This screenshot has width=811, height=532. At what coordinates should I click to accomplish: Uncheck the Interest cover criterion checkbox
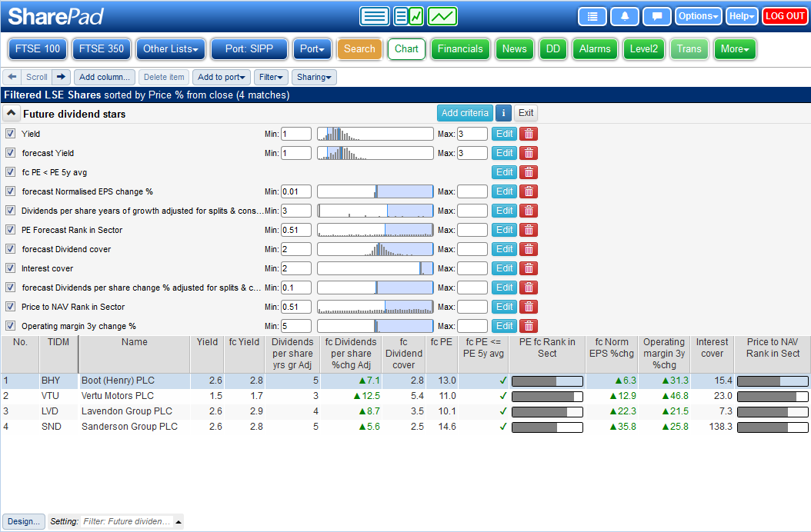click(11, 268)
